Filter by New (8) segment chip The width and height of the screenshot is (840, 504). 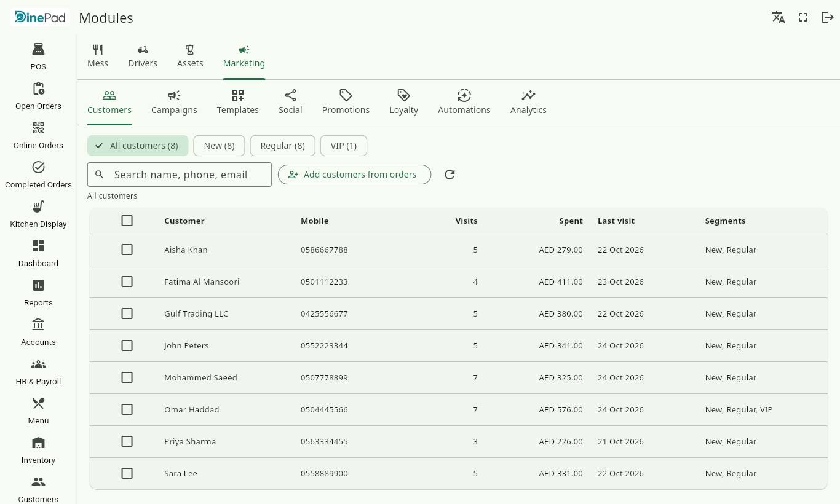pos(219,146)
